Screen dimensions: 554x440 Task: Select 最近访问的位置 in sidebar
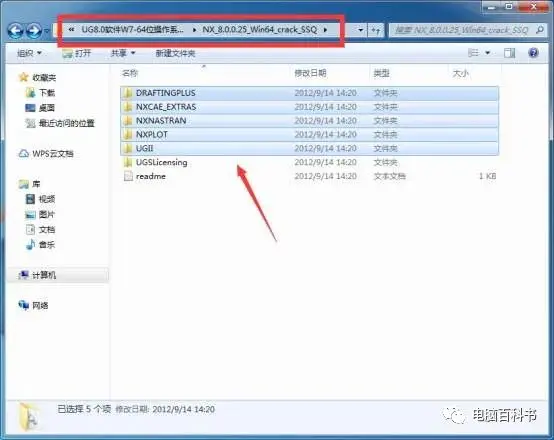point(60,123)
